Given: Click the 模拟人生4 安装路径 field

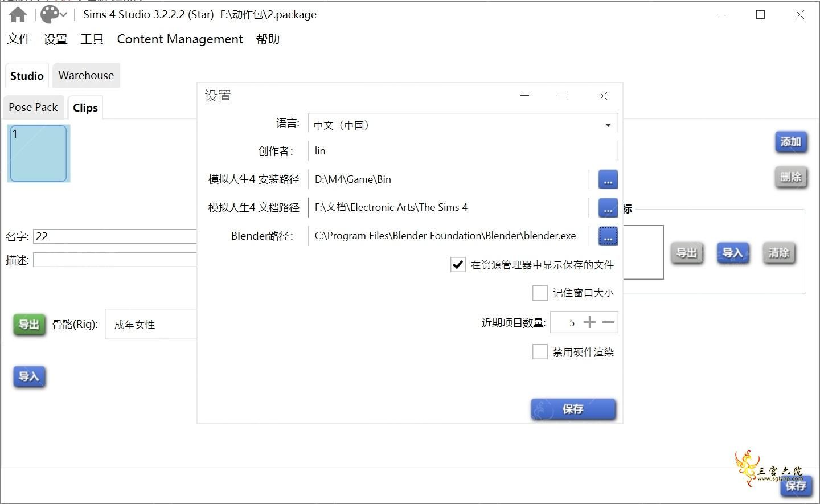Looking at the screenshot, I should 449,179.
